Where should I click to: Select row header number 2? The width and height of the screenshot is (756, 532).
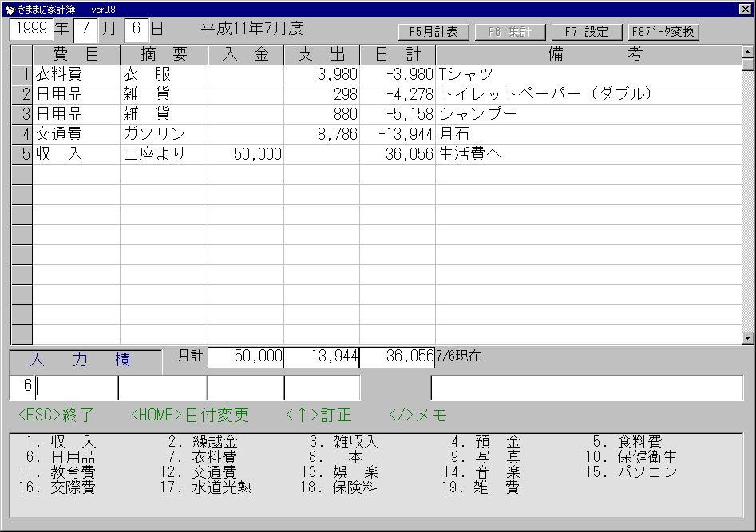22,94
